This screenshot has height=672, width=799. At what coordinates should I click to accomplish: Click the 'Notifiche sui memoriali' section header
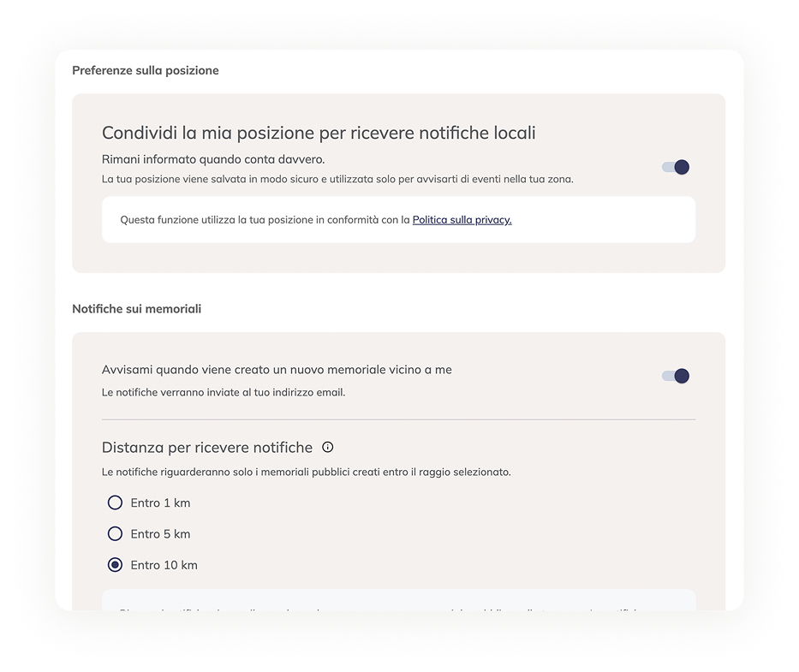136,308
